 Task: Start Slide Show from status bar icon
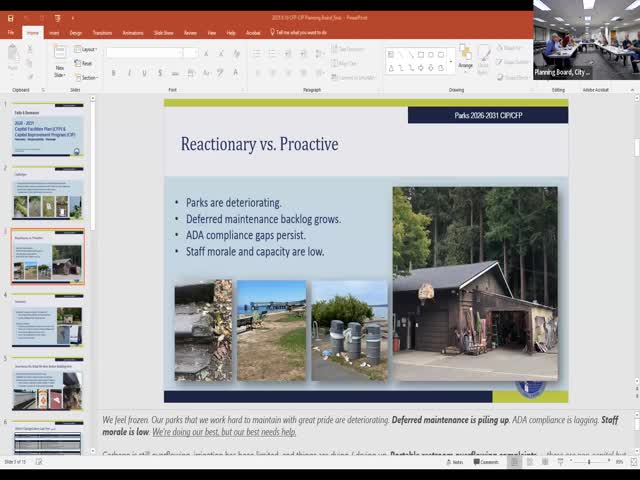[x=560, y=462]
